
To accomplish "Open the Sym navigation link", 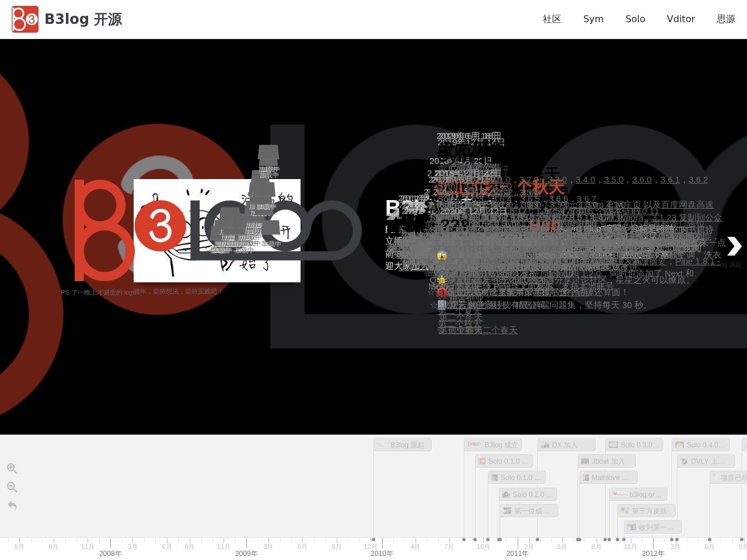I will pos(593,19).
